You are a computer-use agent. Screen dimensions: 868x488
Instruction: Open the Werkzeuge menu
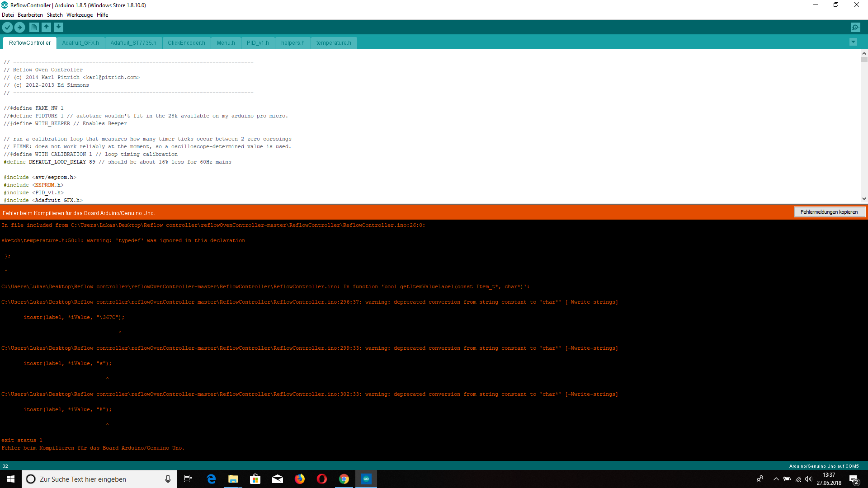tap(80, 15)
